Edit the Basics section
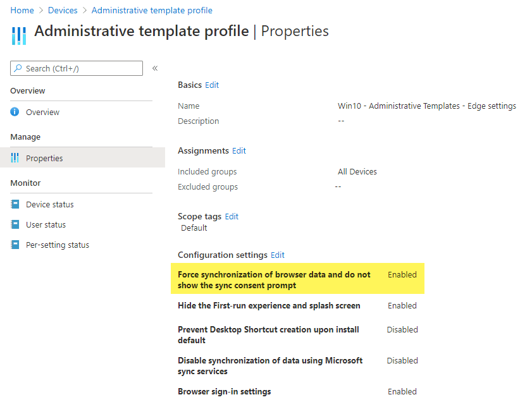 point(212,85)
